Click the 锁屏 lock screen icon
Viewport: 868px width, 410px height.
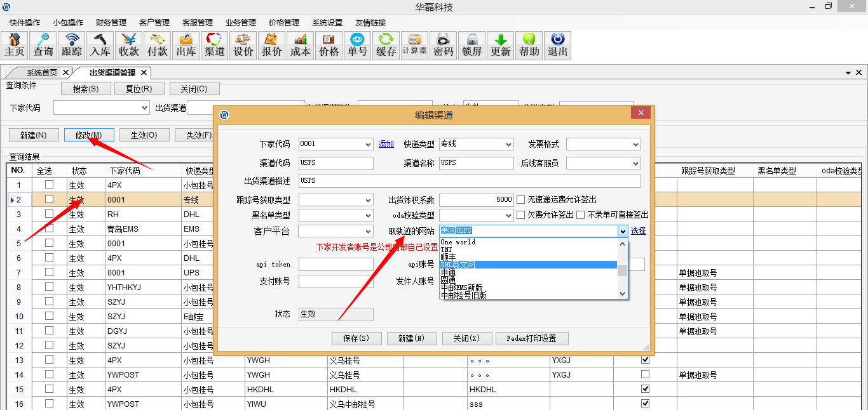[472, 46]
